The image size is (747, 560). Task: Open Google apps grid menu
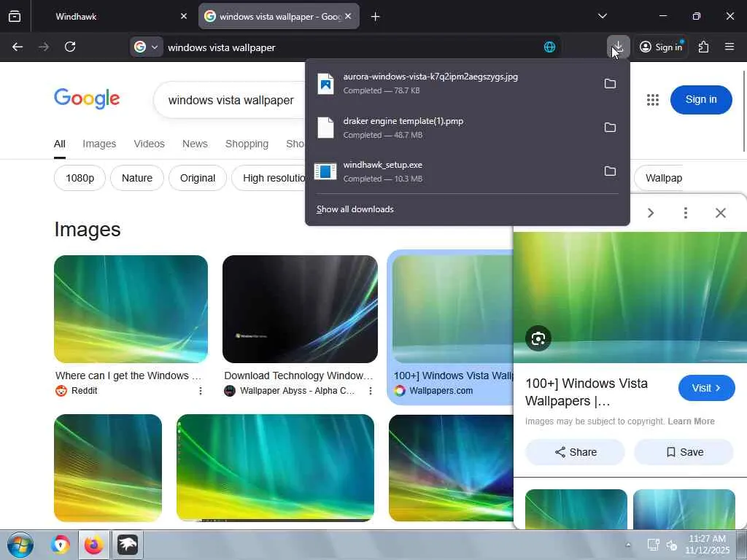[x=653, y=99]
